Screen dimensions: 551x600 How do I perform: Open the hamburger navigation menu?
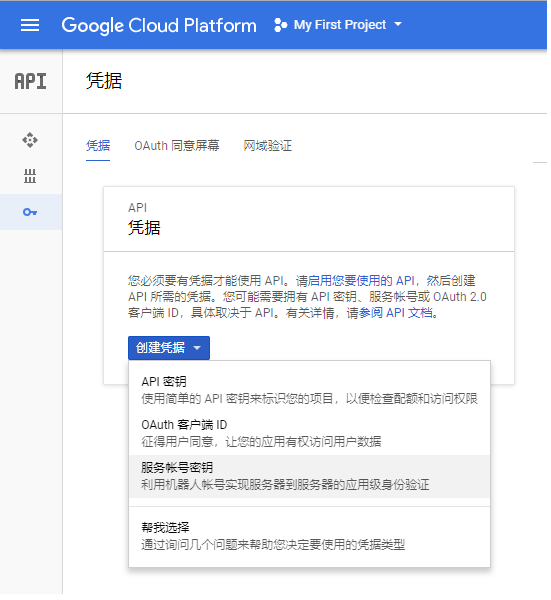pos(30,25)
